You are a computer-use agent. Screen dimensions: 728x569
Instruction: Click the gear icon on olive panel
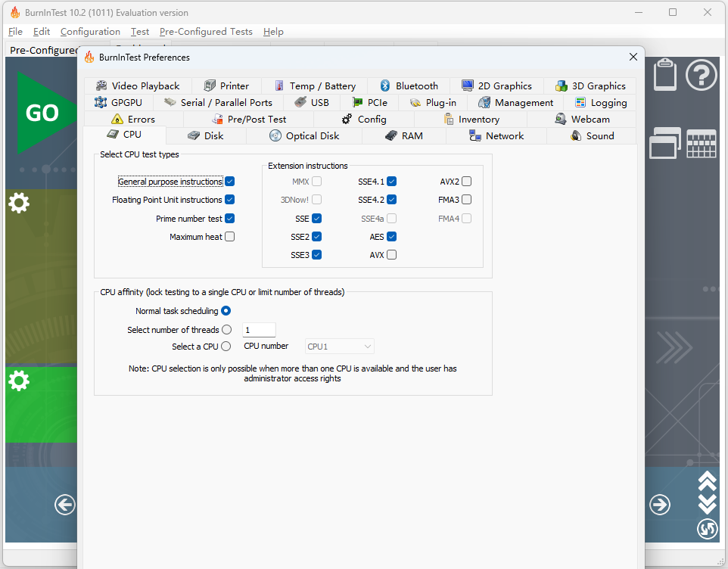[x=19, y=203]
